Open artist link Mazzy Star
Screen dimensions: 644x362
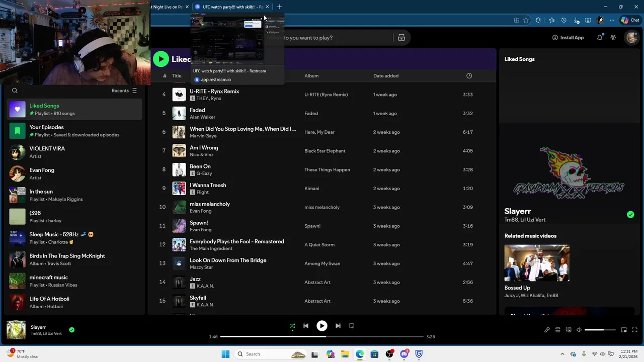pos(201,267)
